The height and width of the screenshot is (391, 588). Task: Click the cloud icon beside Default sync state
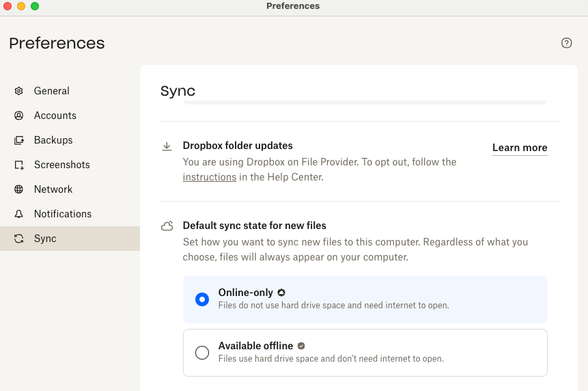pos(167,226)
